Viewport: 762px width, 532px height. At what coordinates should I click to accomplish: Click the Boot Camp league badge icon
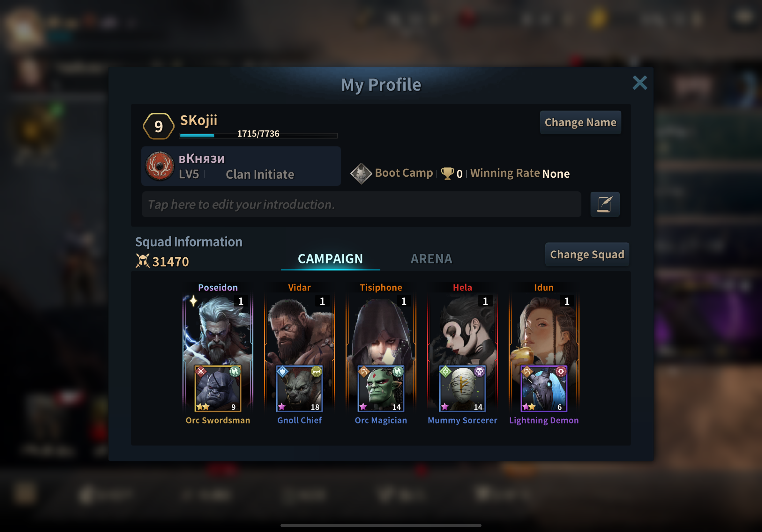click(361, 174)
